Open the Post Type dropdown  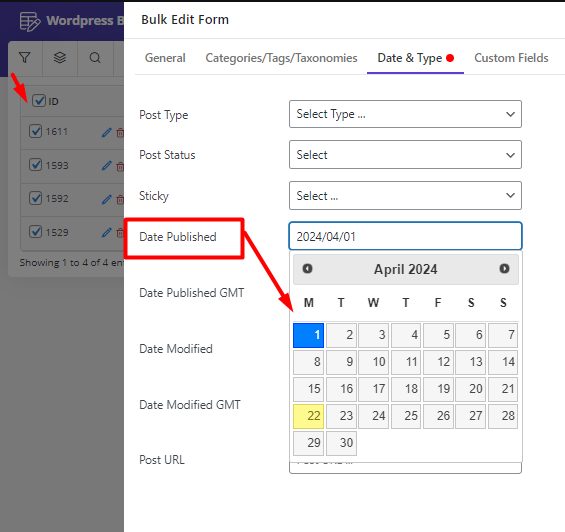(x=405, y=114)
